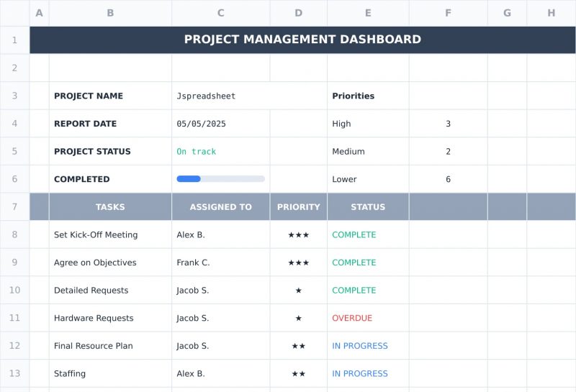Click one-star priority for Hardware Requests
Screen dimensions: 576x392
299,318
